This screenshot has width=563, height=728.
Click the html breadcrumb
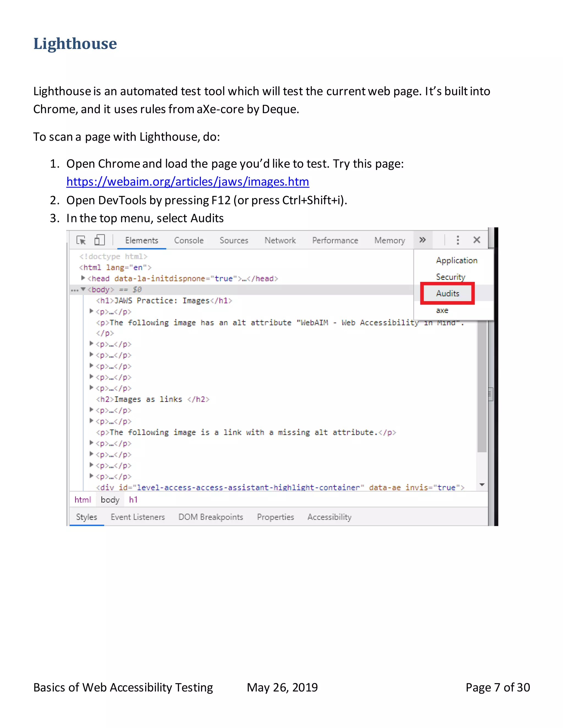point(82,500)
